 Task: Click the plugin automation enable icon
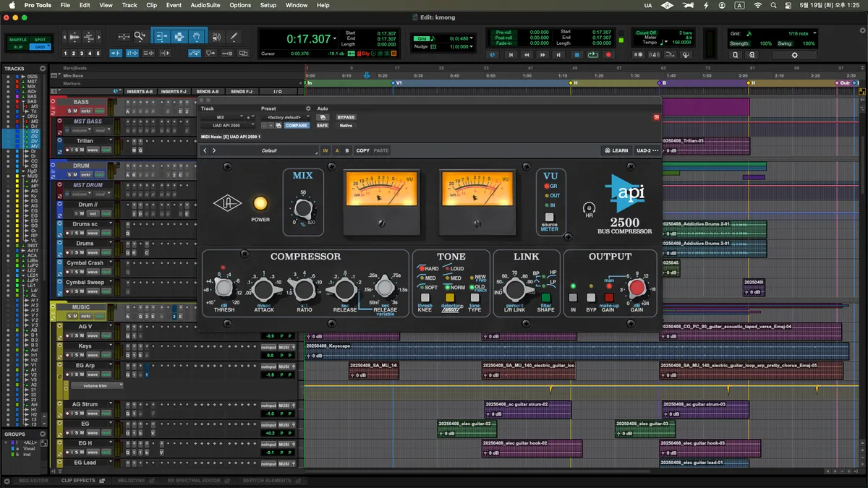pos(323,117)
